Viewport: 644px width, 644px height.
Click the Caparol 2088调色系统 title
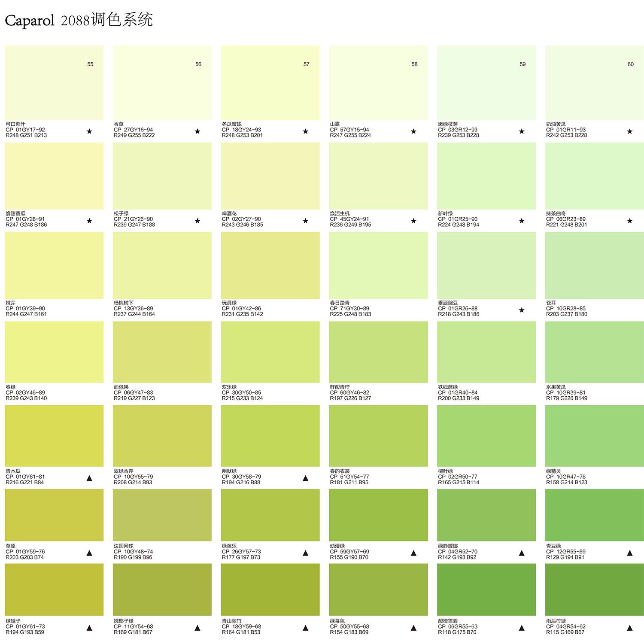(x=79, y=20)
